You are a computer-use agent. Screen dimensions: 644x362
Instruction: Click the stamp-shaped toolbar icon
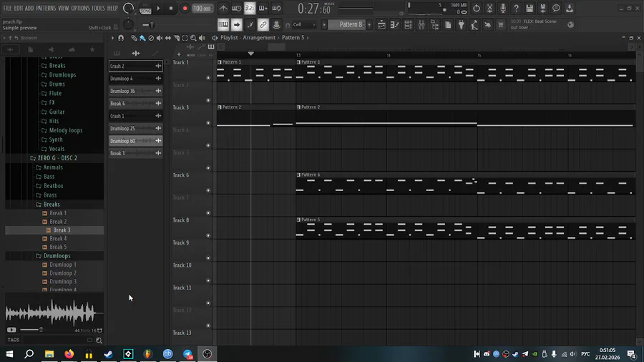(x=276, y=24)
